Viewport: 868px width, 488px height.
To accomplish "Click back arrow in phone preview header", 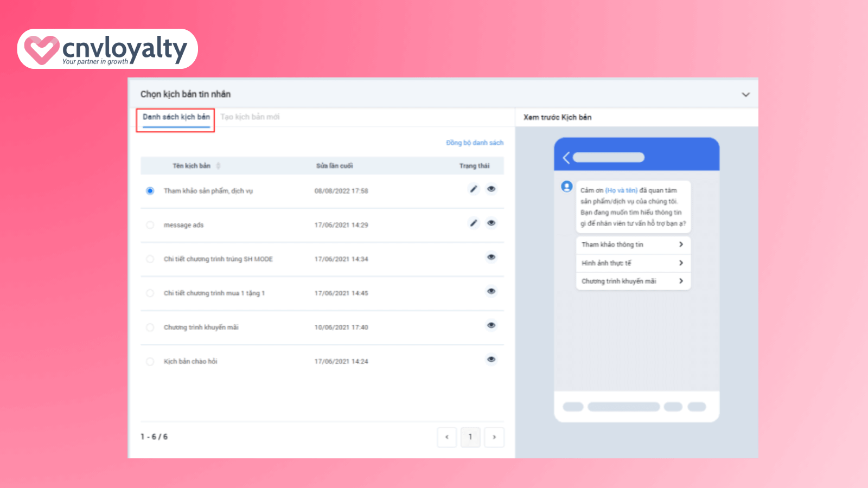I will coord(566,158).
